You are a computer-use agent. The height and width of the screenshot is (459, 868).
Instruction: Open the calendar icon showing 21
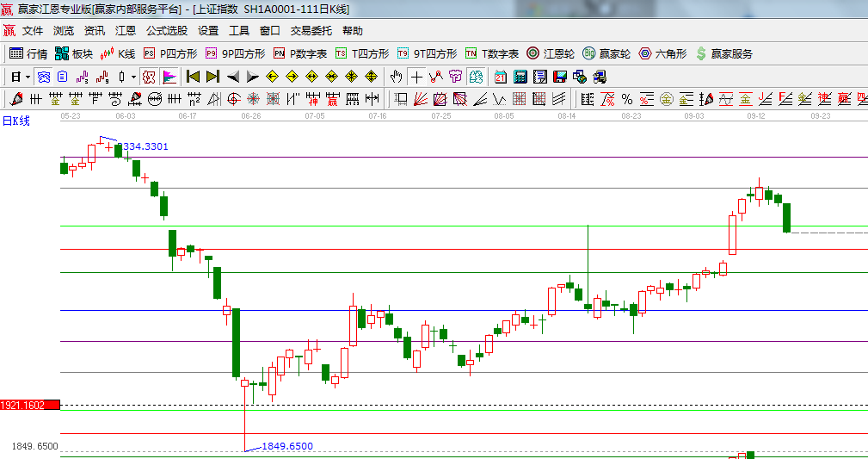pyautogui.click(x=501, y=77)
